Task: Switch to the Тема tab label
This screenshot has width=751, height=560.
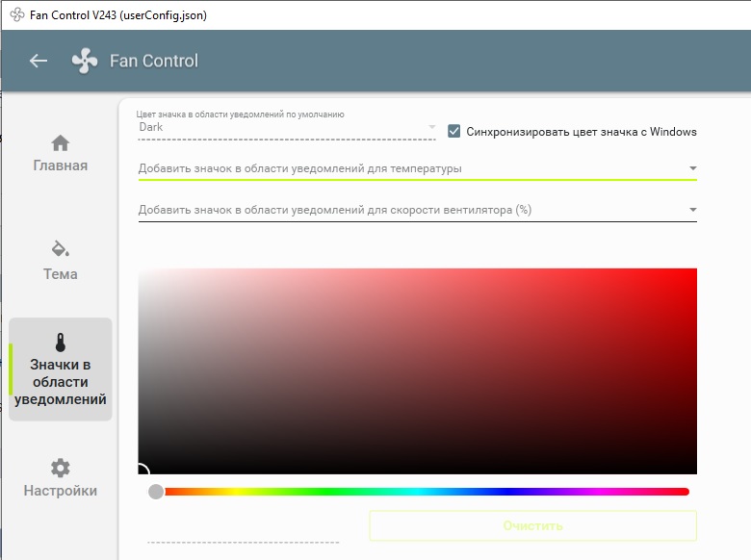Action: (61, 274)
